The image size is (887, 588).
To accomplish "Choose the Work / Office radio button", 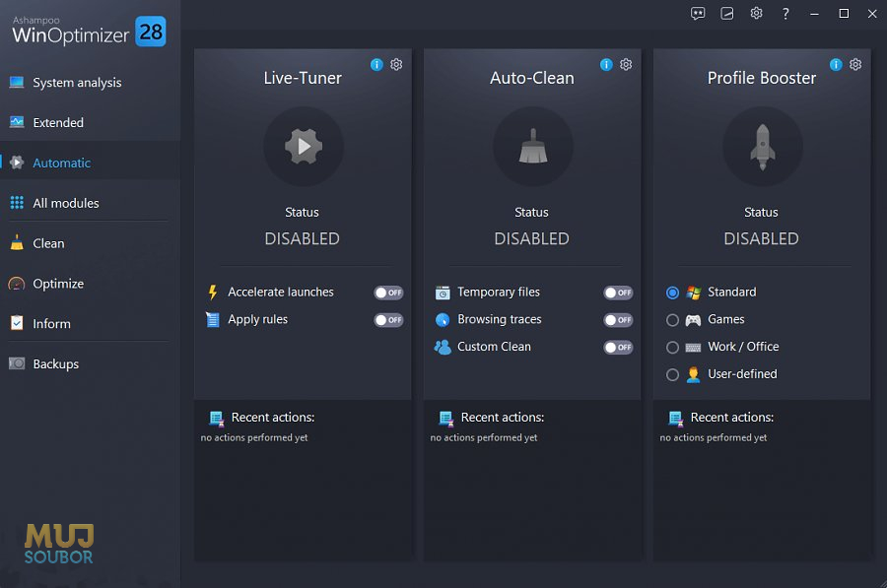I will click(672, 347).
